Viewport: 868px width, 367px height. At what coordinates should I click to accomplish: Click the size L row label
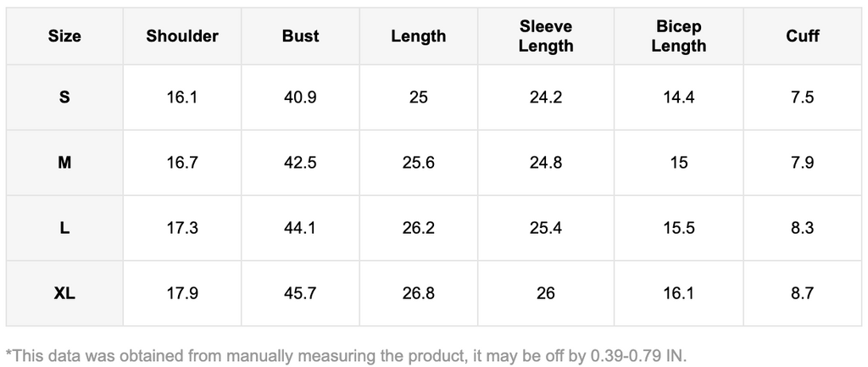tap(64, 228)
